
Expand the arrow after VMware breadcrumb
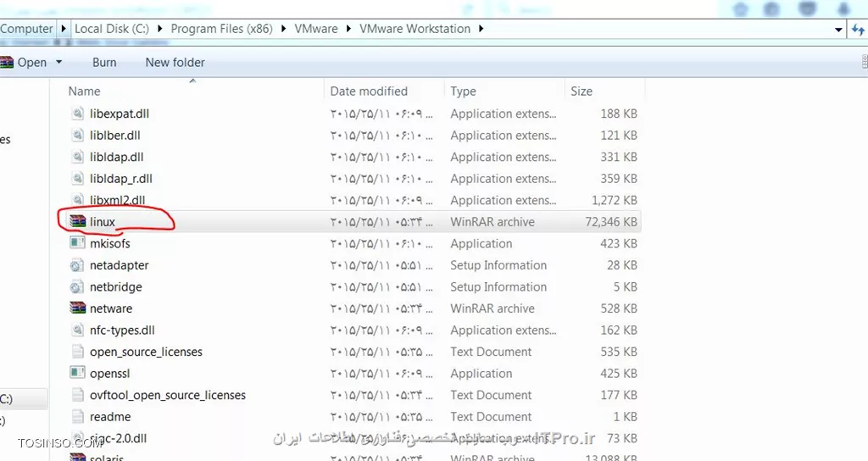click(x=348, y=28)
